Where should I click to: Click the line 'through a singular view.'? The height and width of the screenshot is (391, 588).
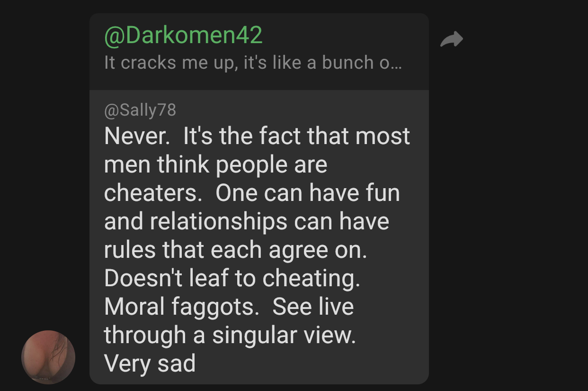click(x=230, y=336)
